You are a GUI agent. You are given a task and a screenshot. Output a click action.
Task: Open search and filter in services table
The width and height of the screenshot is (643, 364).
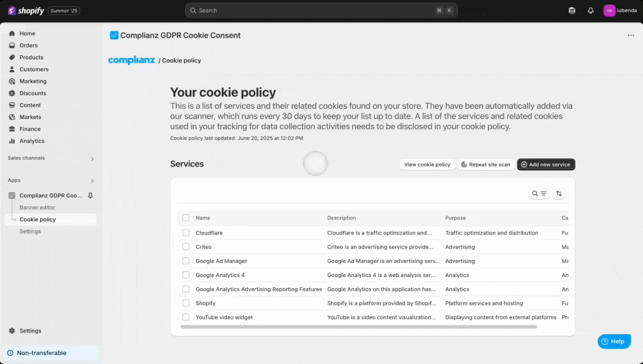click(539, 194)
